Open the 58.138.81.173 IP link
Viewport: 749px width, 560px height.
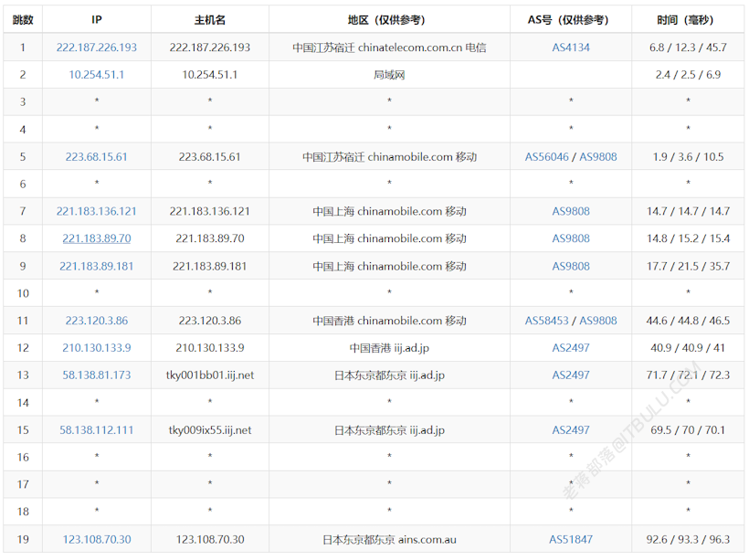tap(97, 375)
